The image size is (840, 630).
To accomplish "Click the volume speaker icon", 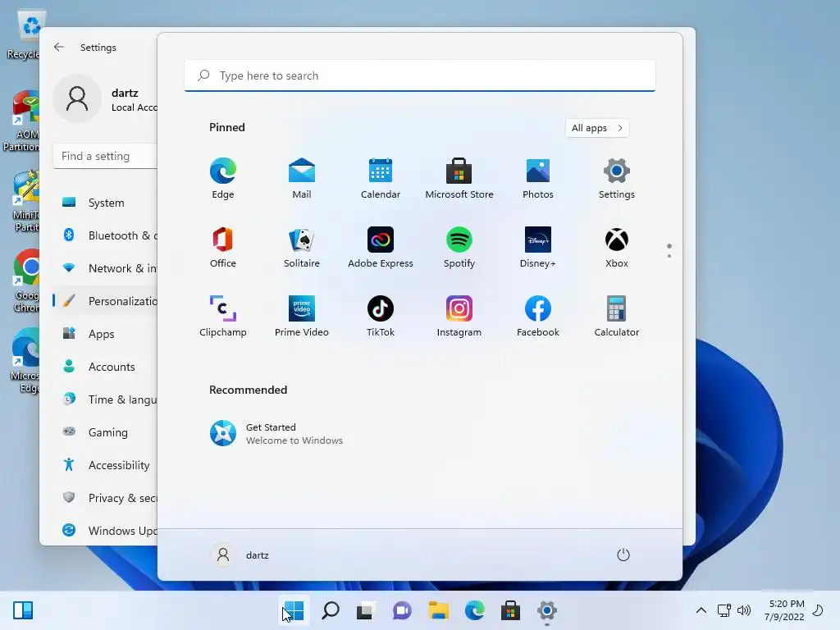I will (x=743, y=610).
